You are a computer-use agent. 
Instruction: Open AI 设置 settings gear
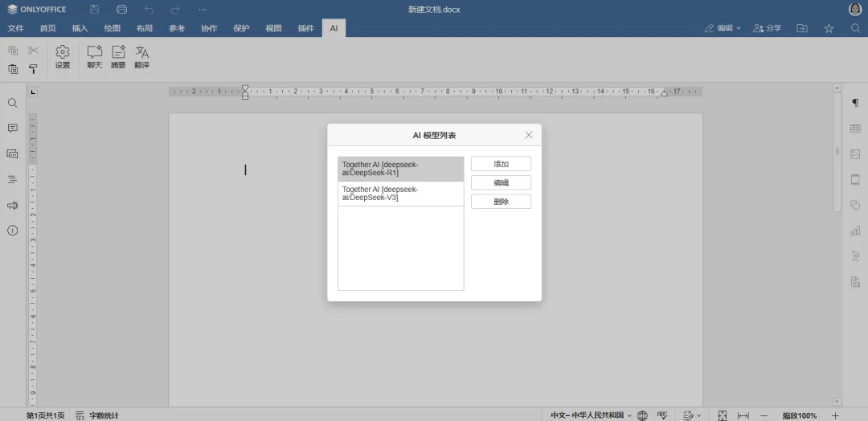pos(63,58)
